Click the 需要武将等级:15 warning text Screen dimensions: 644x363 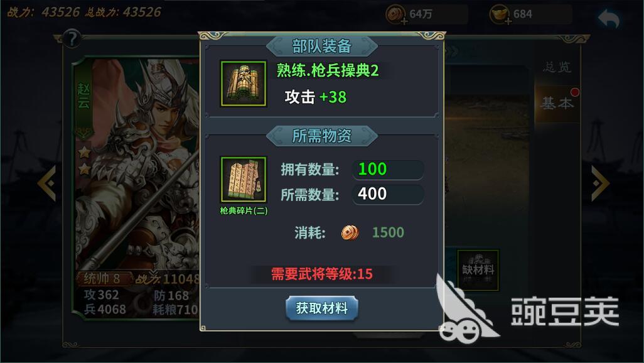(321, 274)
